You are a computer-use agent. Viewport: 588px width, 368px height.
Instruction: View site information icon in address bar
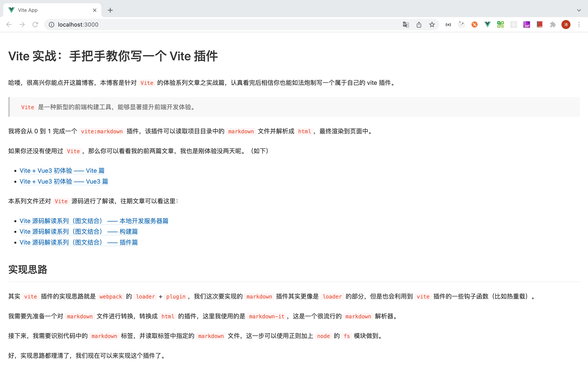click(51, 25)
